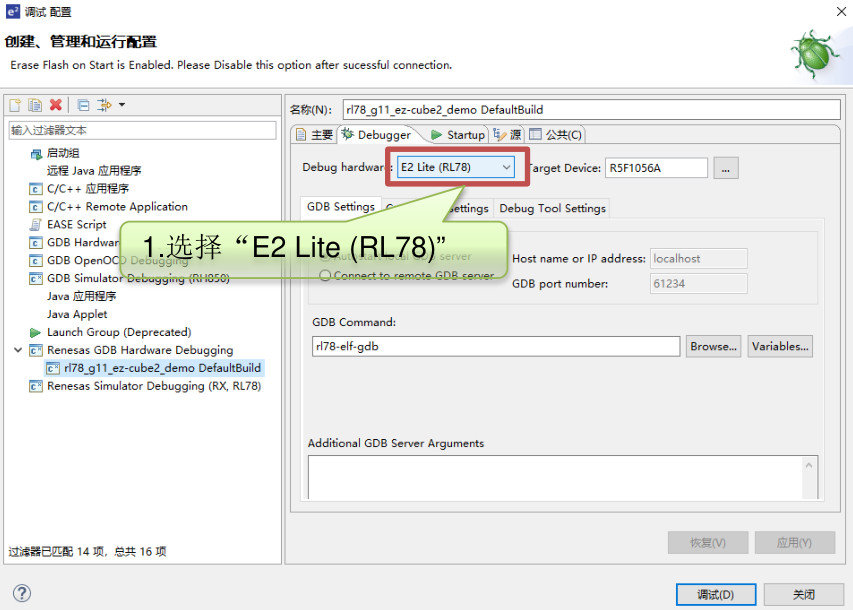Click the 恢复(V) revert button
Screen dimensions: 853x610
[x=708, y=543]
